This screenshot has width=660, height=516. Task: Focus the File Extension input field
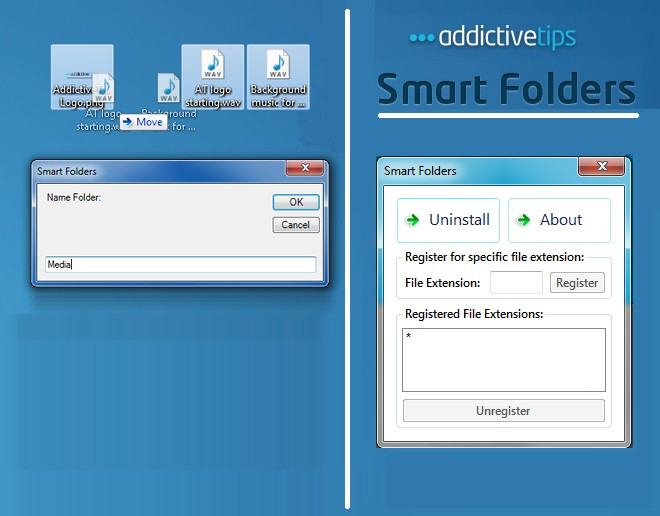[x=516, y=282]
